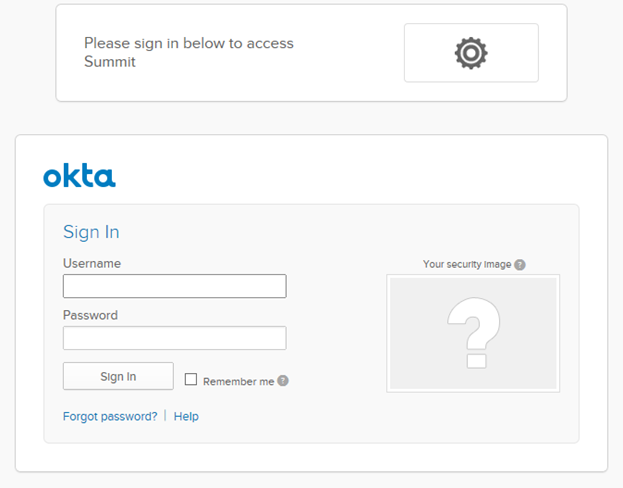Open the Forgot password link
Screen dimensions: 623x488
[x=110, y=416]
